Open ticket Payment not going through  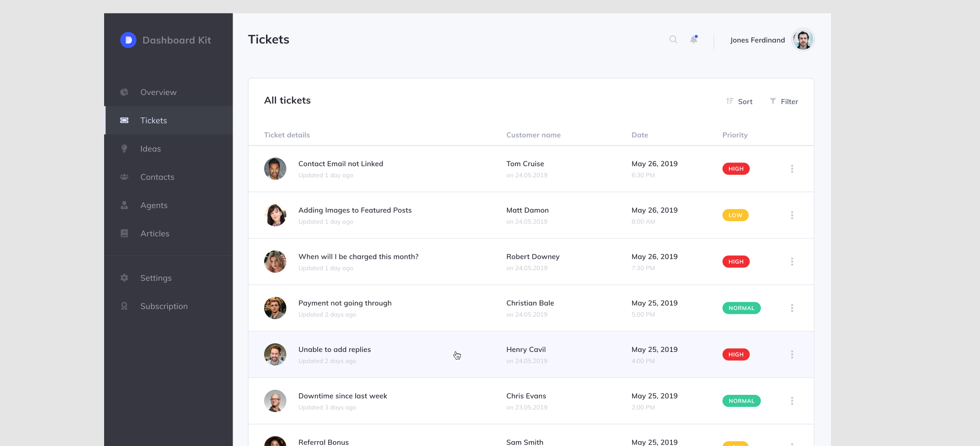click(345, 303)
